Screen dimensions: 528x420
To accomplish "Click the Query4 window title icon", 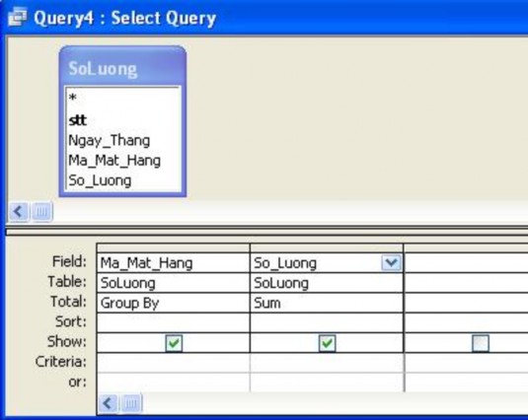I will tap(18, 17).
